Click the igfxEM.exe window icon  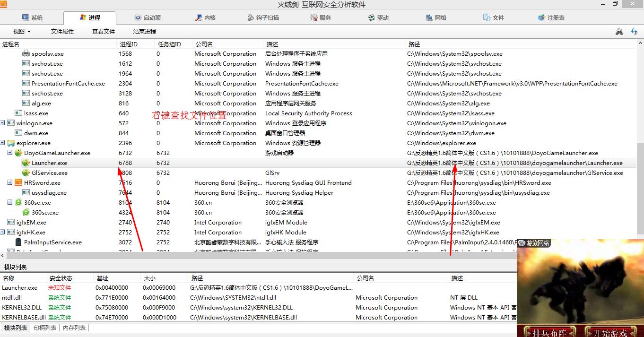pyautogui.click(x=11, y=223)
